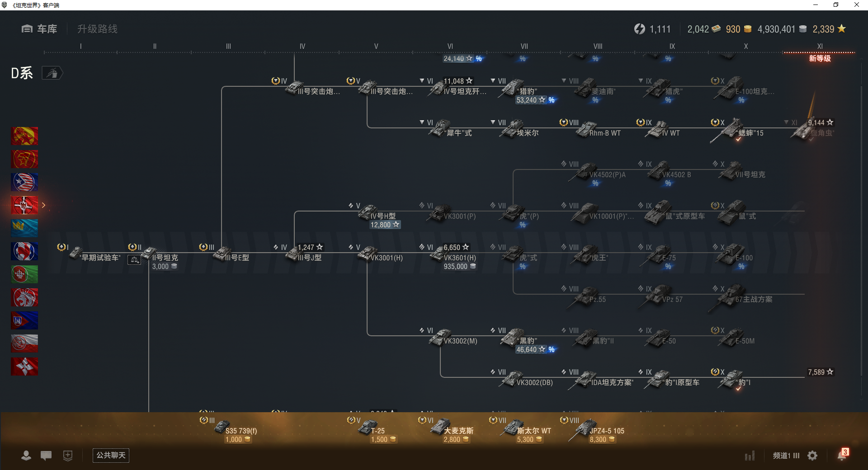Click the 2,339 free experience balance

click(x=829, y=29)
